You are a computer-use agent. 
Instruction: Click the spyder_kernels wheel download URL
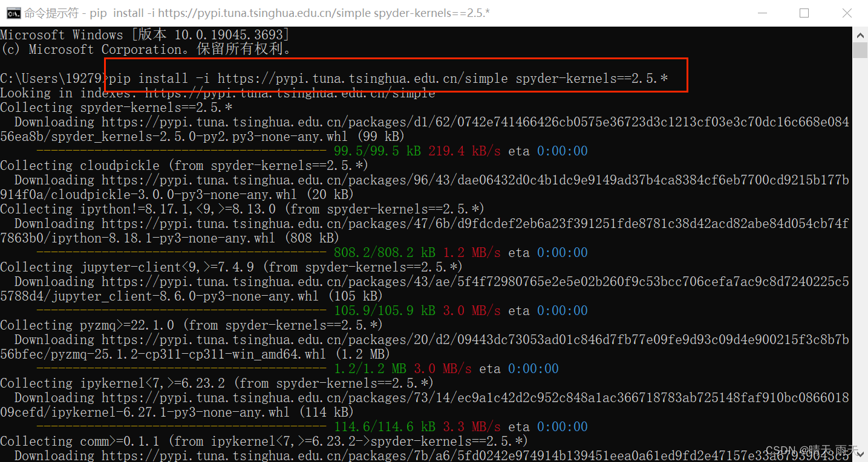click(423, 122)
